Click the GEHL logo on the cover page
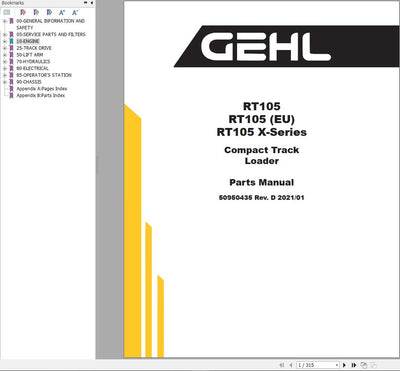Viewport: 400px width, 371px height. click(x=266, y=47)
